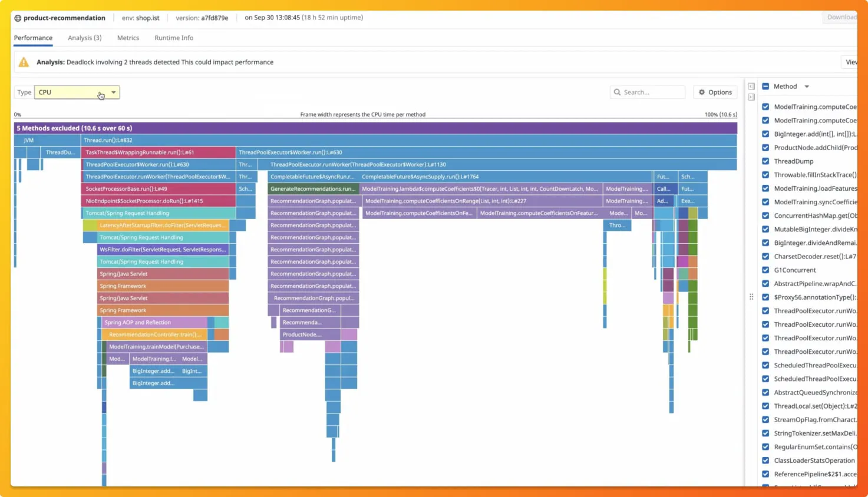Uncheck BigInteger.add(int[], int[]) method
Viewport: 868px width, 497px height.
(765, 134)
